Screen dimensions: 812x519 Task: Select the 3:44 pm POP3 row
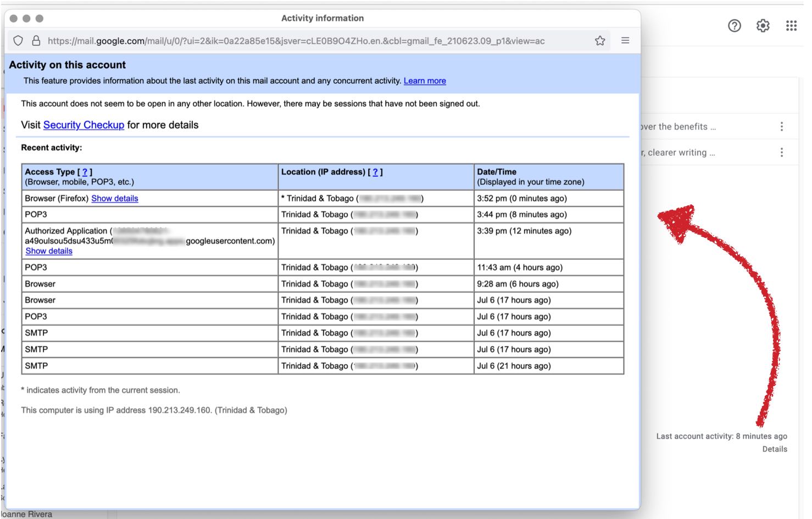pyautogui.click(x=322, y=215)
